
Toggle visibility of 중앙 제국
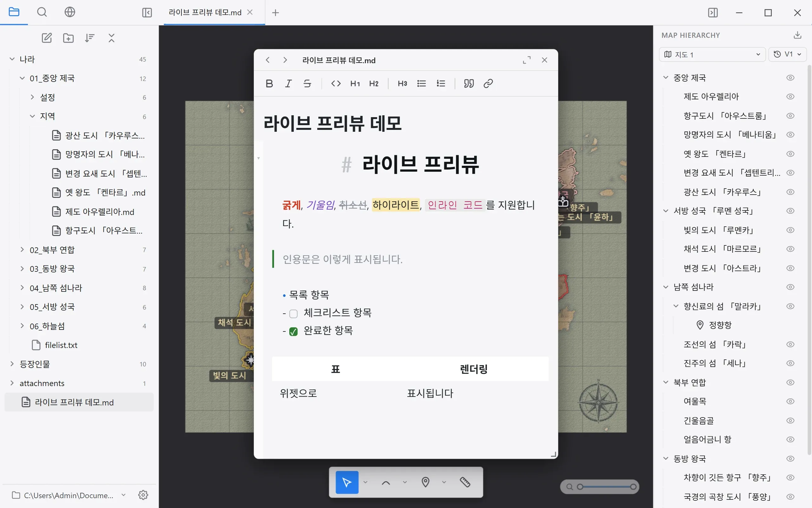click(x=790, y=77)
